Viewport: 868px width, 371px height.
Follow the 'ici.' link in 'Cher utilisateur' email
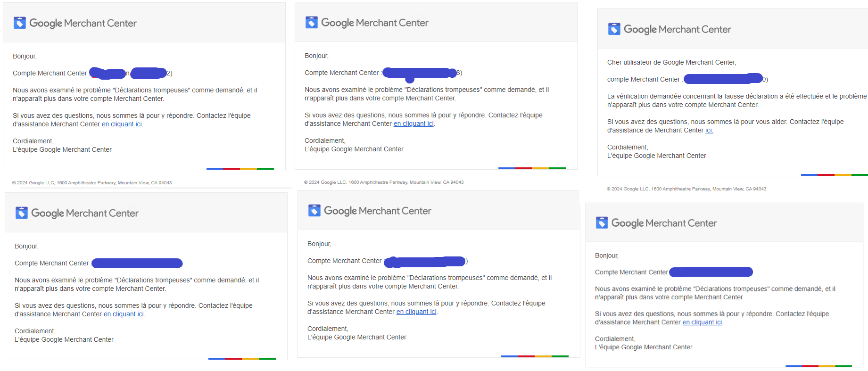click(709, 130)
